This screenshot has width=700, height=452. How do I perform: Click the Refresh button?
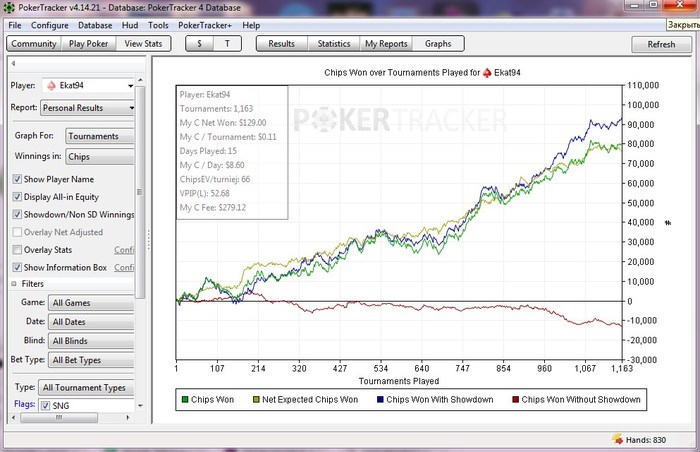[x=661, y=44]
